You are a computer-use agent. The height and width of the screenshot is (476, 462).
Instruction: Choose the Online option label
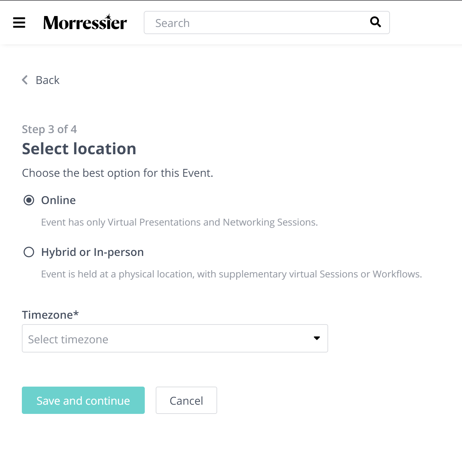(x=58, y=200)
